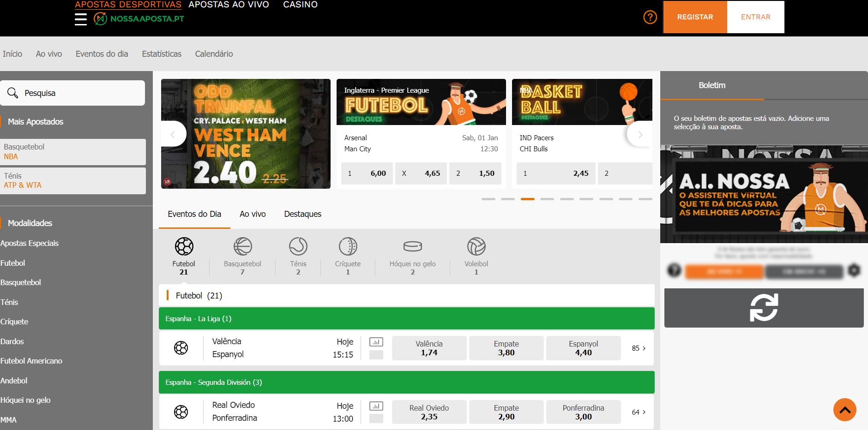Open the hamburger menu icon

click(81, 19)
